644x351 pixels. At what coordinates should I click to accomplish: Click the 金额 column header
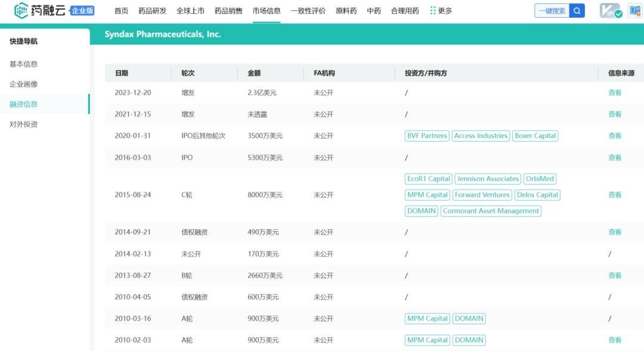254,73
